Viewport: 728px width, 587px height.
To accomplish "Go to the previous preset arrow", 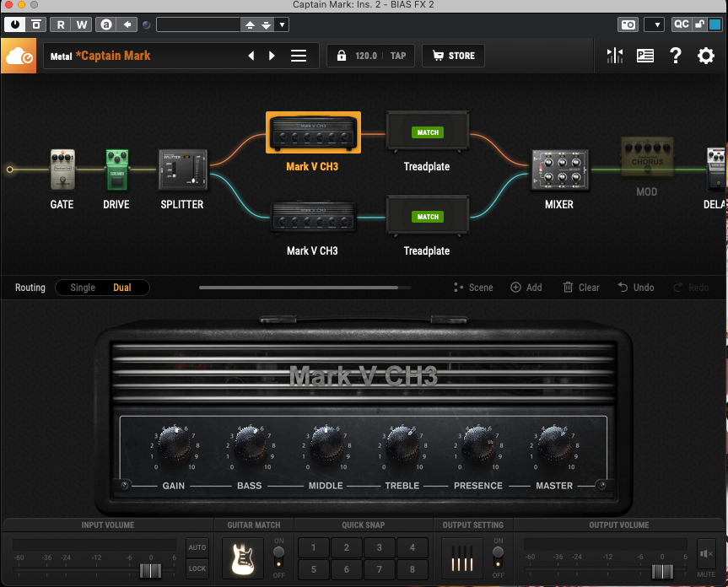I will 251,56.
